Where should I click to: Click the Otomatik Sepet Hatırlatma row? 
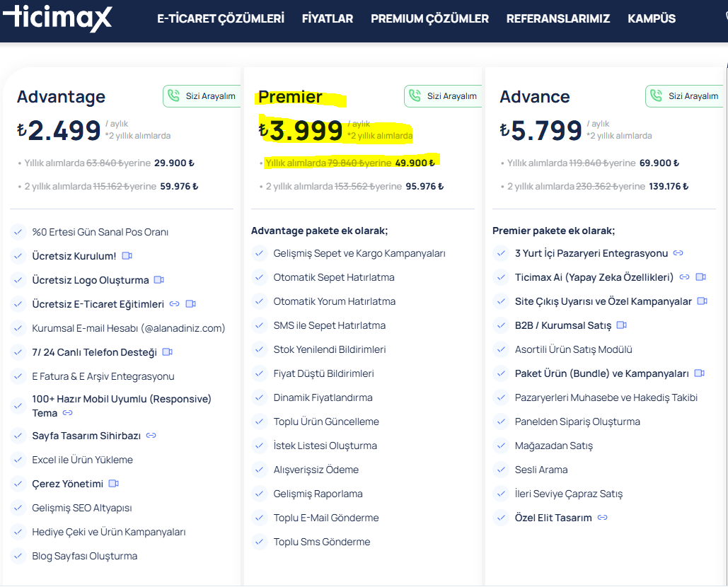[x=334, y=277]
